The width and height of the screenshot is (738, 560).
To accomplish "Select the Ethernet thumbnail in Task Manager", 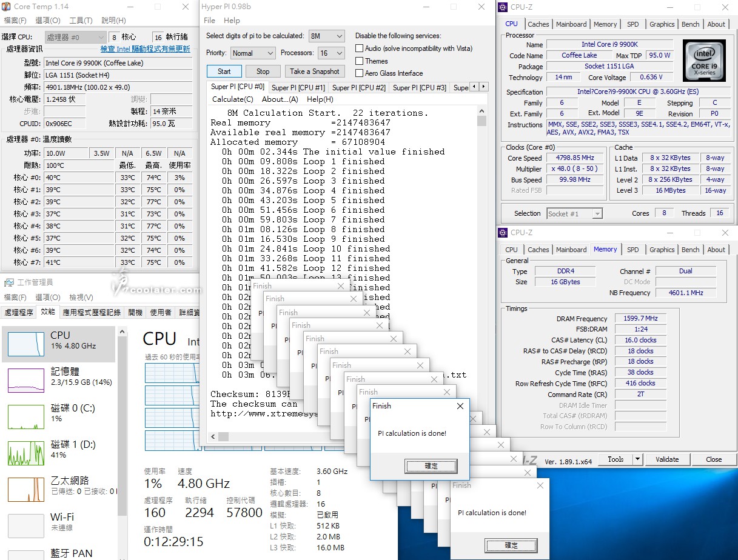I will [25, 489].
